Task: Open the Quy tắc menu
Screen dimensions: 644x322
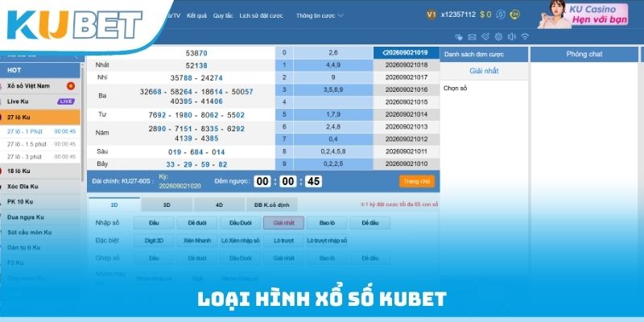Action: (223, 15)
